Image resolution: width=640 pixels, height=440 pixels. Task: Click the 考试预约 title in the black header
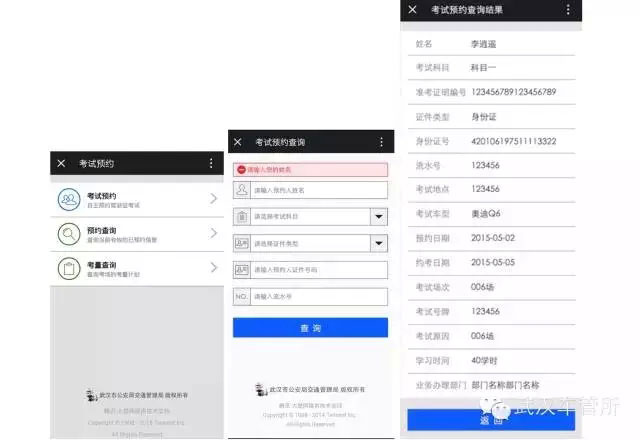96,163
